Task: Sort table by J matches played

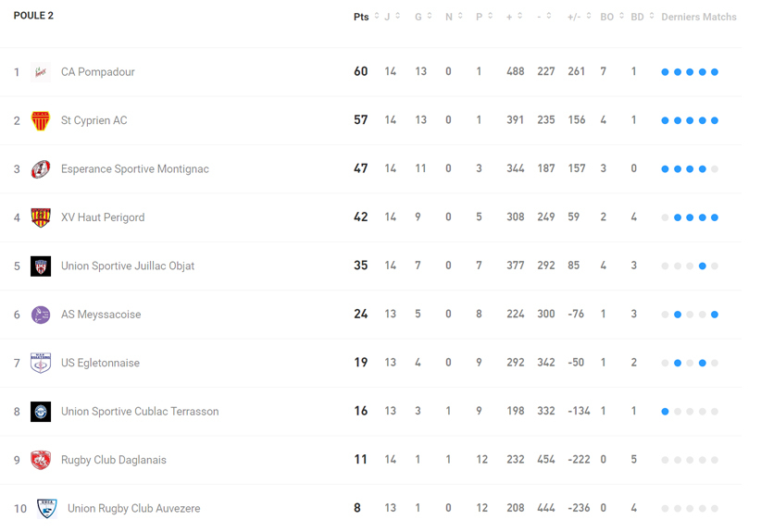Action: [388, 17]
